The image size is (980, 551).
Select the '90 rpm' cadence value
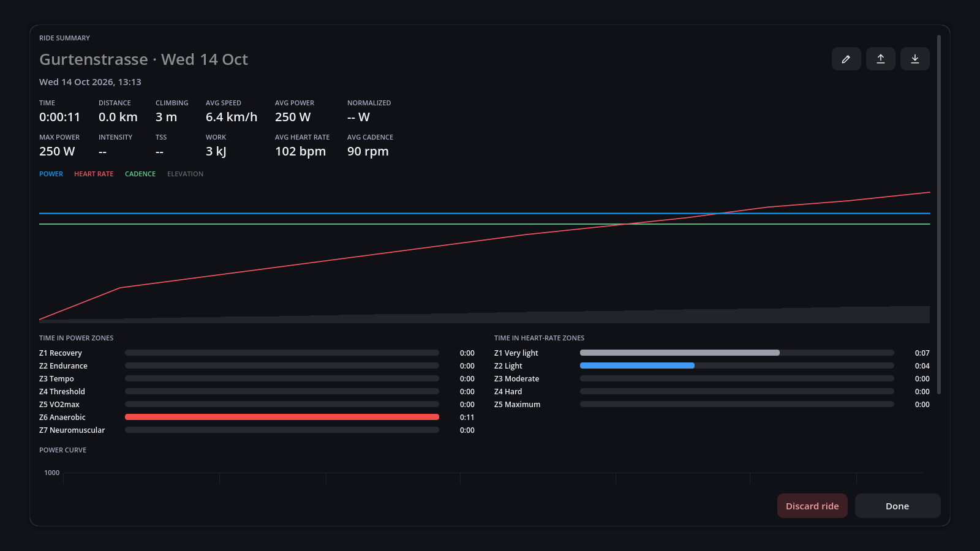point(367,151)
